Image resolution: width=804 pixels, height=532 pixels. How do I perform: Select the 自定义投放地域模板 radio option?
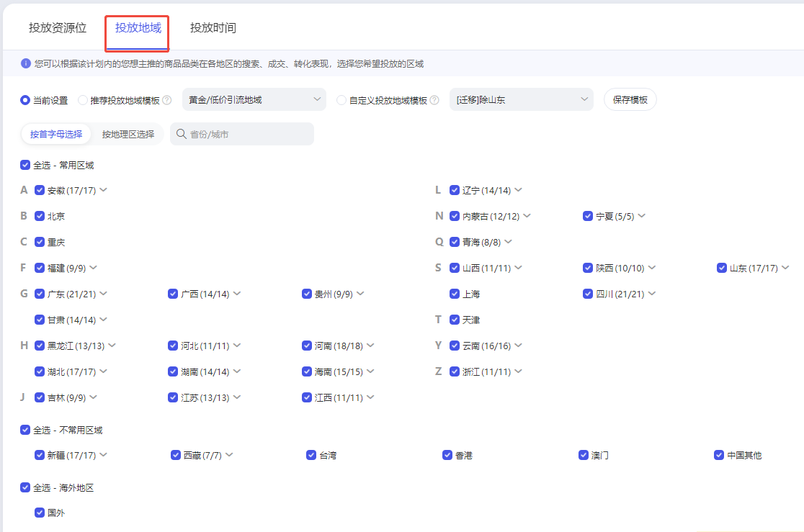click(x=342, y=100)
